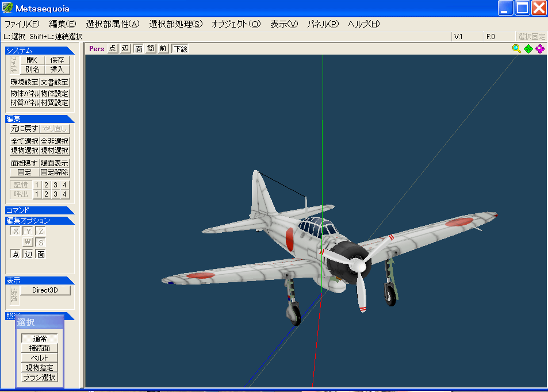
Task: Click the 保存 save button
Action: tap(58, 60)
